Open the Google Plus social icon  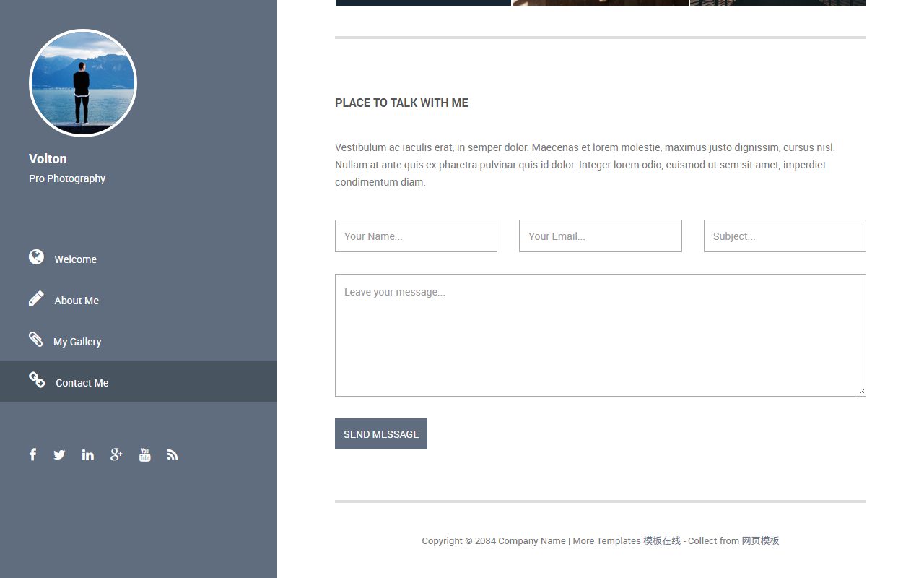116,454
